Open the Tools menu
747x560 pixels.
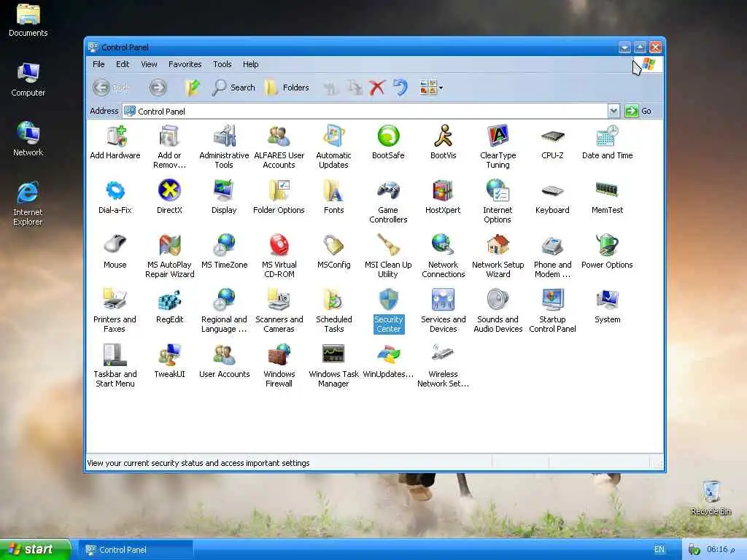[x=222, y=64]
